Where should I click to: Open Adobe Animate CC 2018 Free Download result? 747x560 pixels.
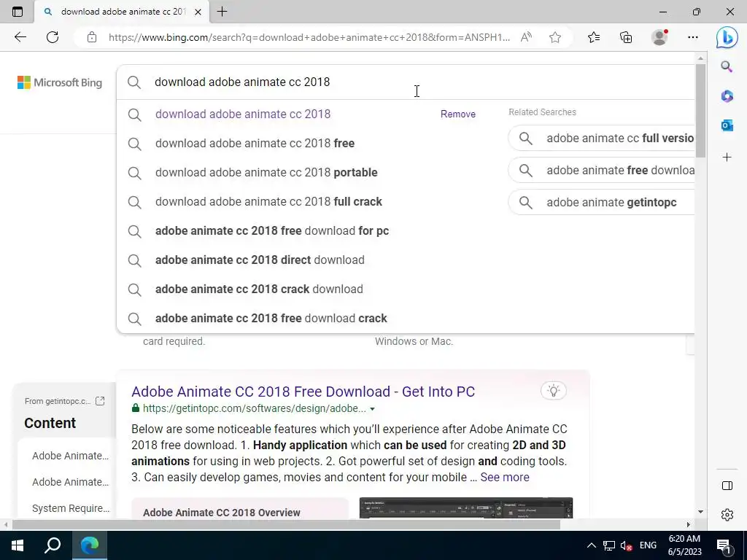[303, 392]
